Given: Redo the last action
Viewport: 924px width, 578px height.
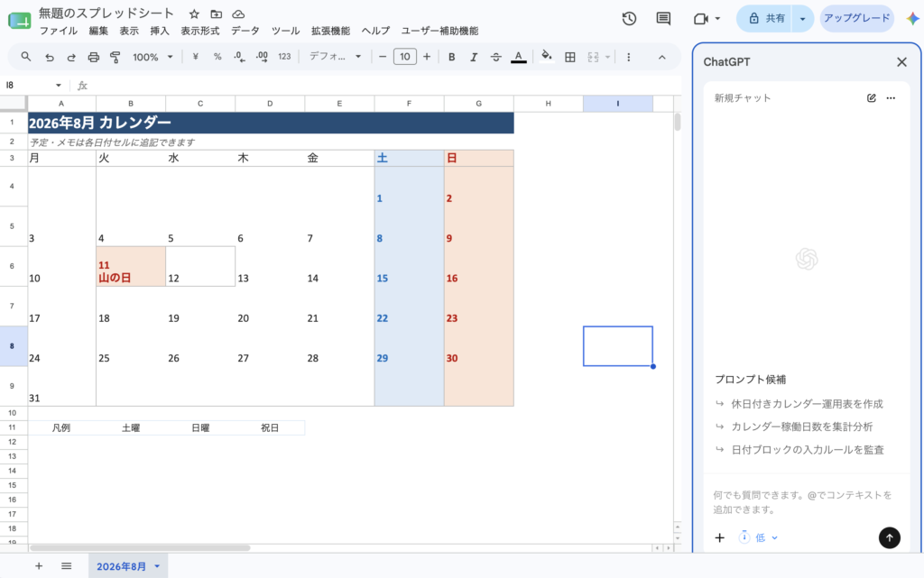Looking at the screenshot, I should point(71,57).
